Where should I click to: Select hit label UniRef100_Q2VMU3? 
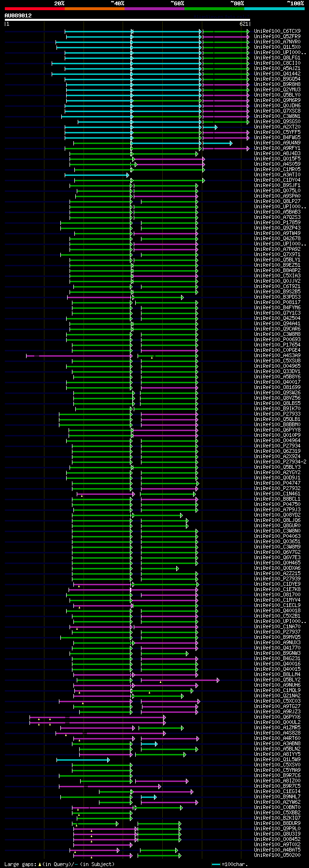[277, 90]
